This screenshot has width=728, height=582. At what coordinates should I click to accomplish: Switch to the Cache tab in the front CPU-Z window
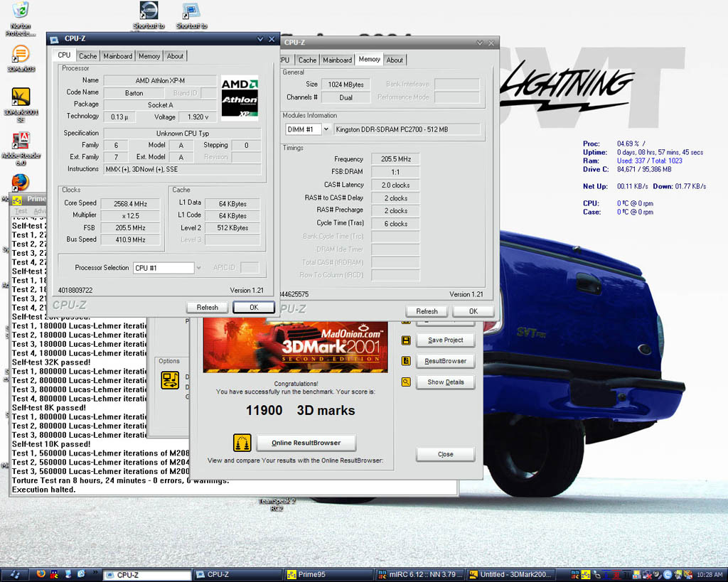(x=87, y=56)
